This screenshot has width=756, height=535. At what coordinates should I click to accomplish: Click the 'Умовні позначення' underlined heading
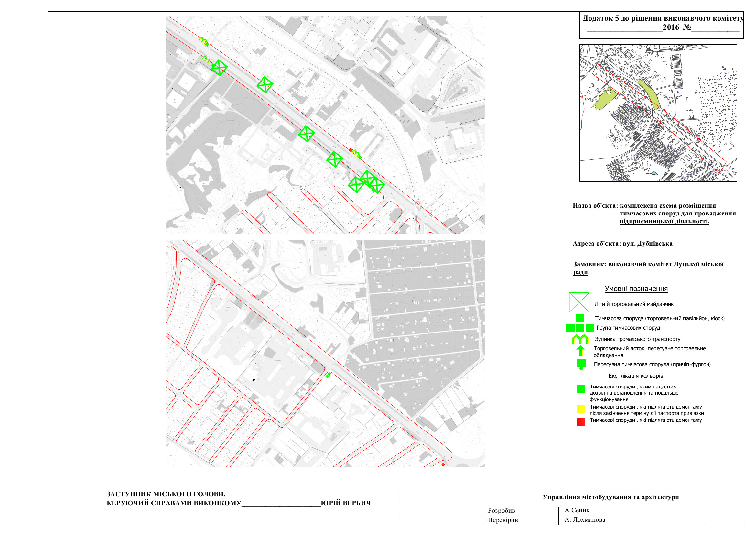coord(636,289)
